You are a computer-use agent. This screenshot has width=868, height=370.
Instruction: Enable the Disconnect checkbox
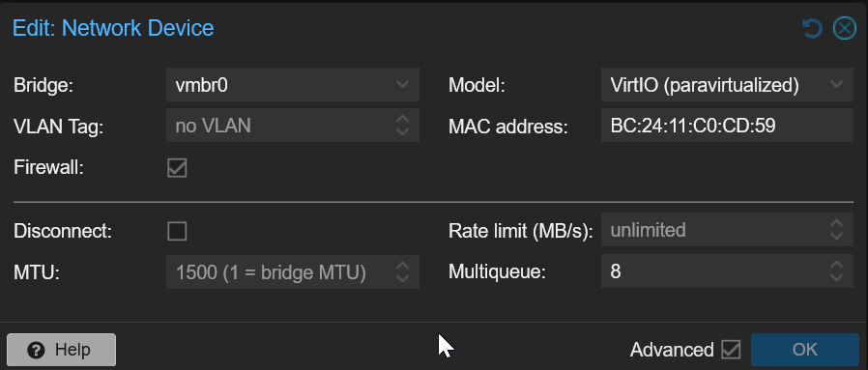click(177, 231)
